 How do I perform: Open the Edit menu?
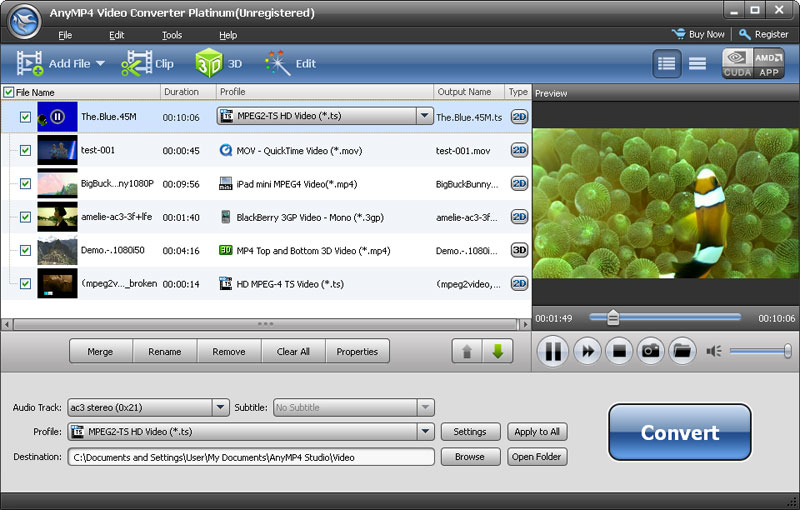pos(116,35)
